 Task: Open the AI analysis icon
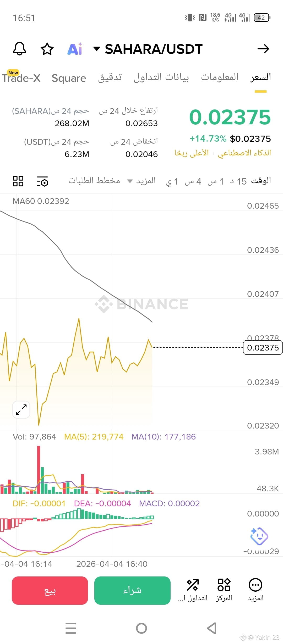[75, 49]
